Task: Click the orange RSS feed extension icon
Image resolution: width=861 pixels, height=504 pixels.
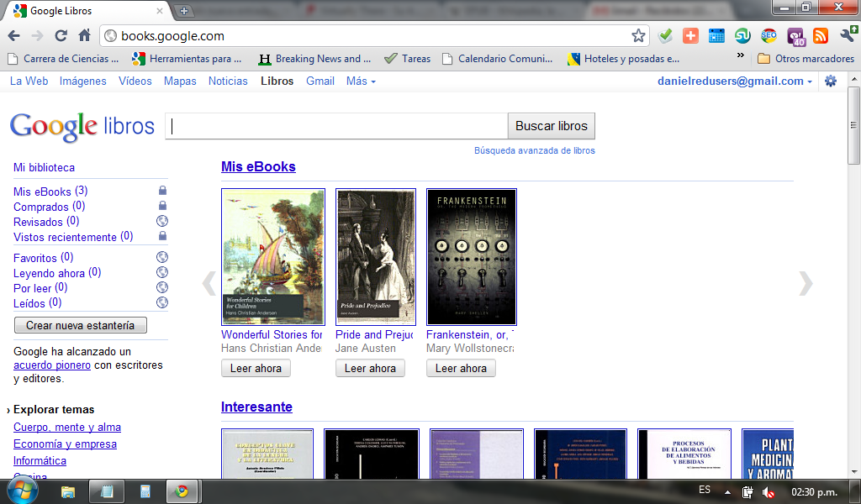Action: pos(821,36)
